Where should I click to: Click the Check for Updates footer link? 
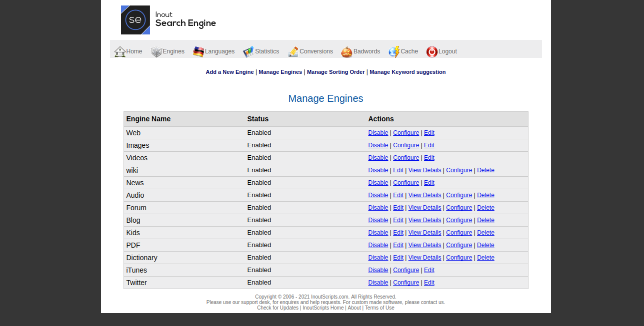(x=277, y=308)
